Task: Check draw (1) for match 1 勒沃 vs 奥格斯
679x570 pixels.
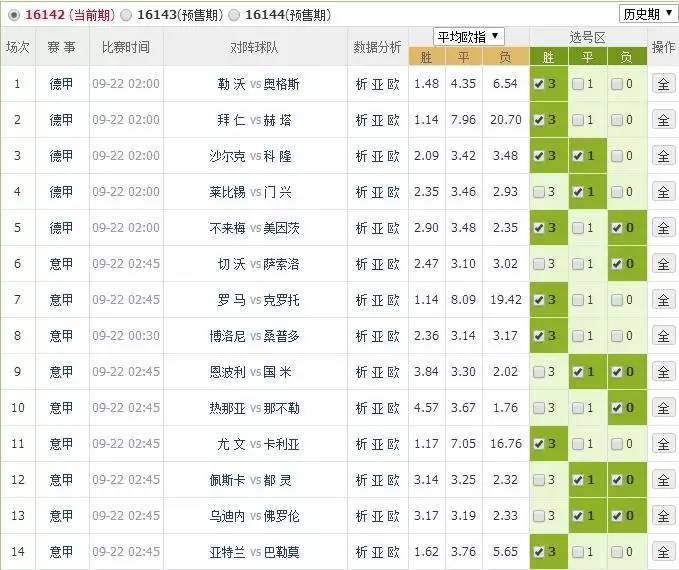Action: coord(578,84)
